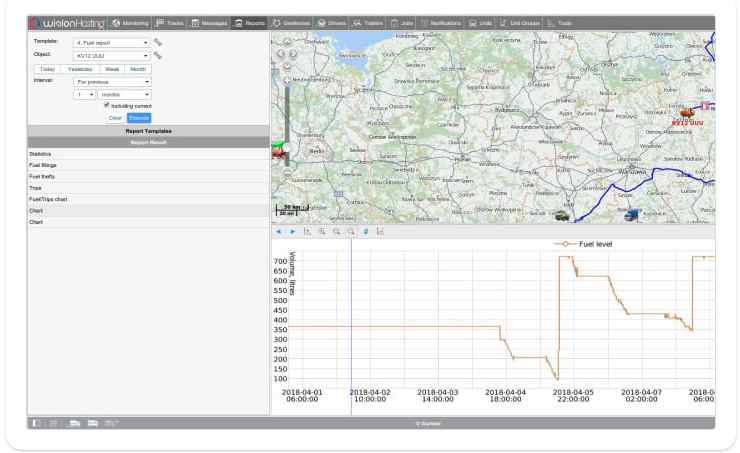Open the 'For previous' interval dropdown
This screenshot has height=453, width=740.
[x=113, y=81]
